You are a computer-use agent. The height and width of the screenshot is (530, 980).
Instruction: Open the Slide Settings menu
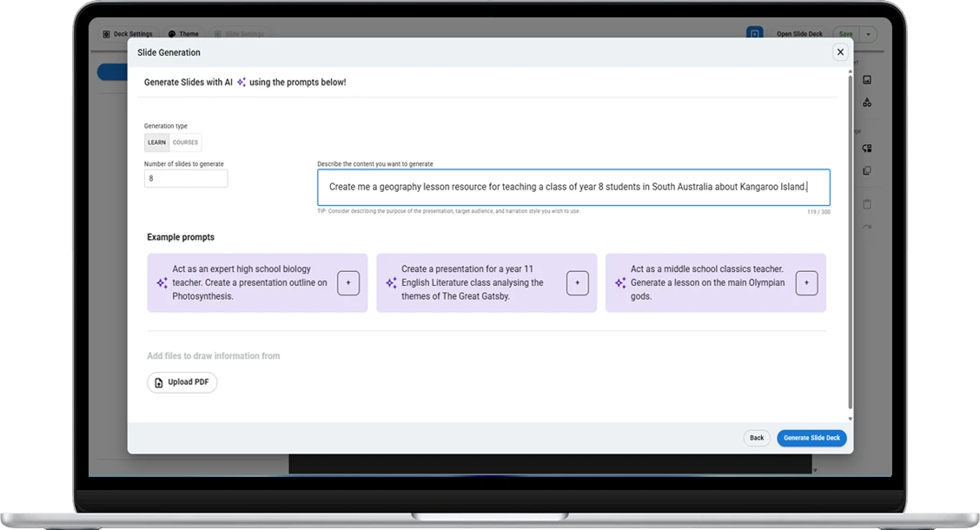240,35
